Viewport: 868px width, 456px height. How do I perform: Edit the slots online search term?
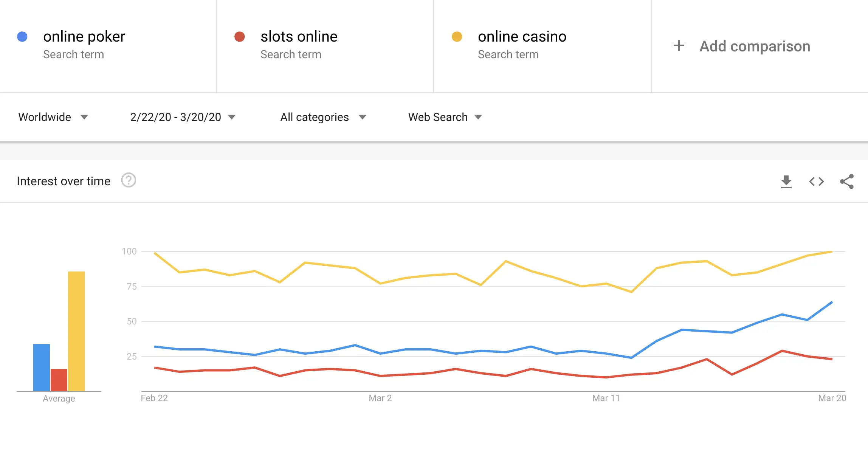click(x=299, y=37)
